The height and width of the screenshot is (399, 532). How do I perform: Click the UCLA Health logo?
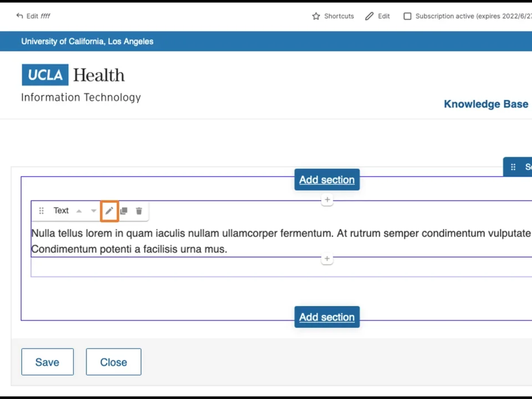(73, 75)
